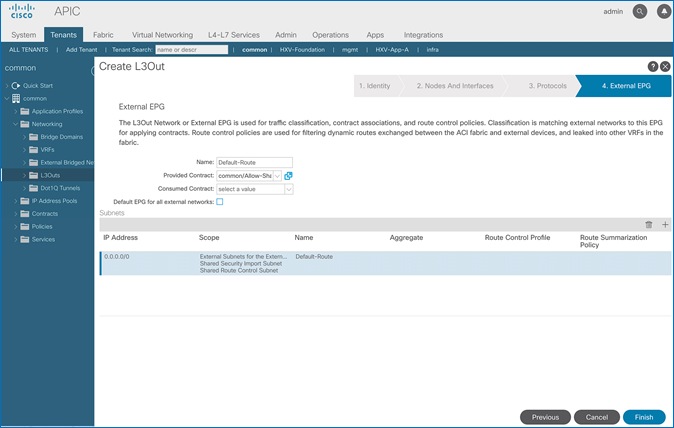674x428 pixels.
Task: Switch to the Fabric tab
Action: click(x=103, y=35)
